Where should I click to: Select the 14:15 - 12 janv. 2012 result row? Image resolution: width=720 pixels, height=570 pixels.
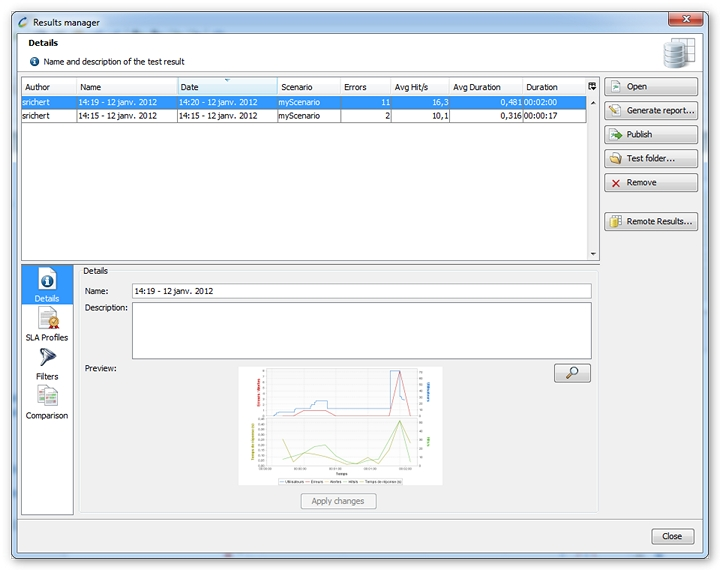coord(300,116)
